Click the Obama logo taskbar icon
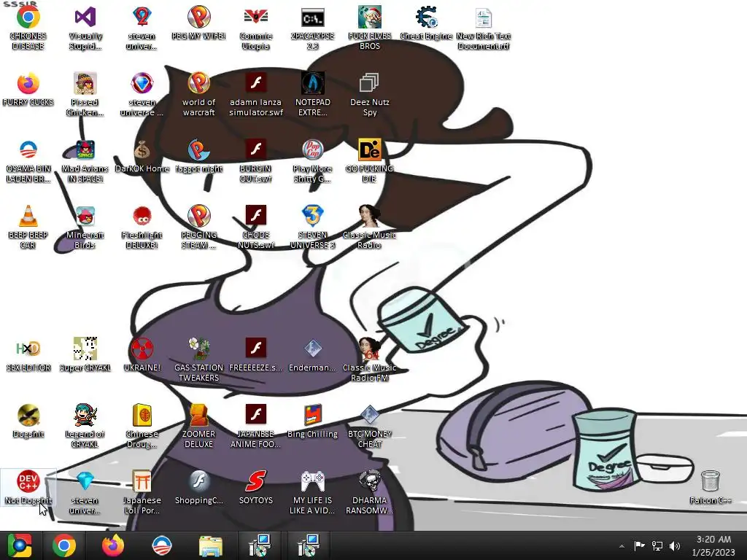Image resolution: width=747 pixels, height=560 pixels. 161,545
